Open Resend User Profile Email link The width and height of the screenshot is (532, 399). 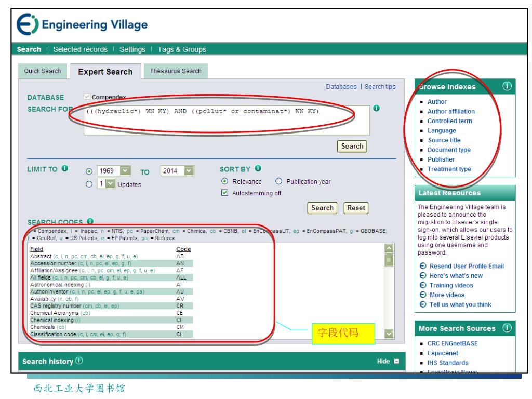point(467,266)
